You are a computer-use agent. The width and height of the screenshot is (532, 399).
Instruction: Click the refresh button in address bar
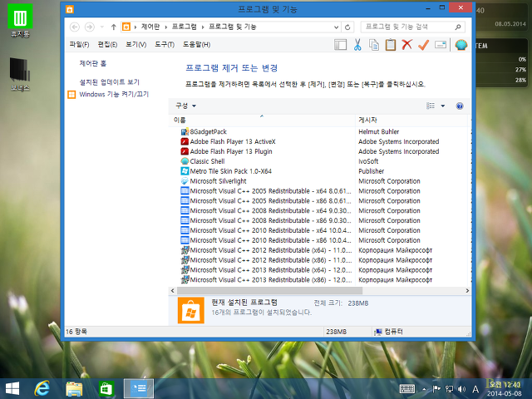pos(347,27)
